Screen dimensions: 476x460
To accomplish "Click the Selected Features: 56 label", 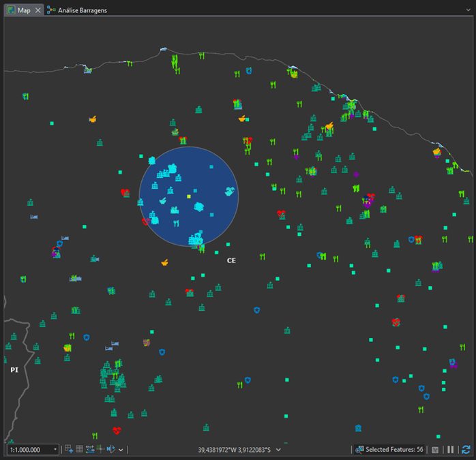I will click(x=394, y=450).
